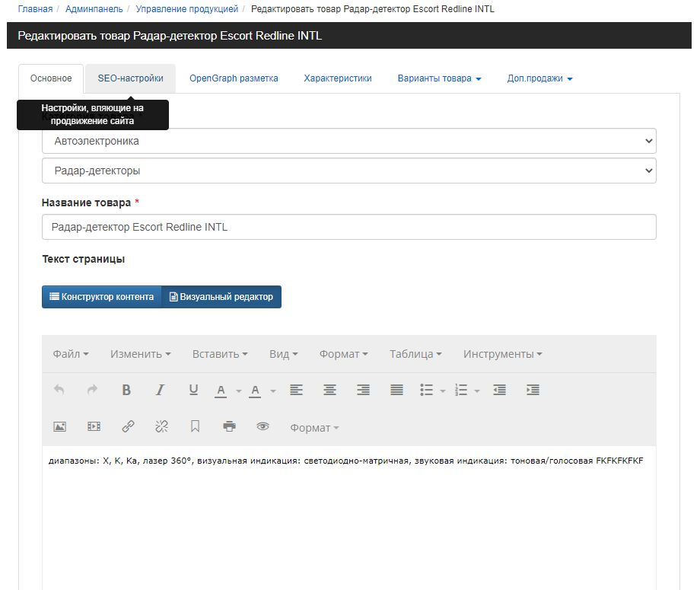Remove the hyperlink with unlink icon
The height and width of the screenshot is (590, 700).
[161, 426]
